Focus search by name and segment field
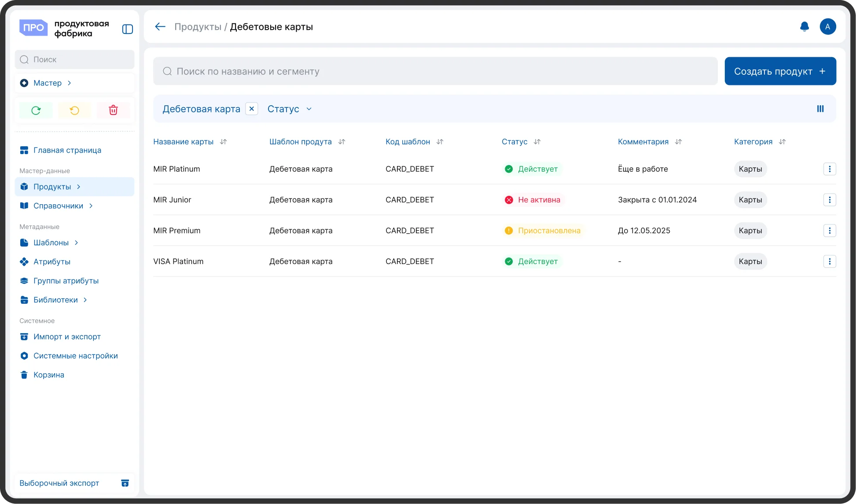This screenshot has height=504, width=856. (x=435, y=71)
